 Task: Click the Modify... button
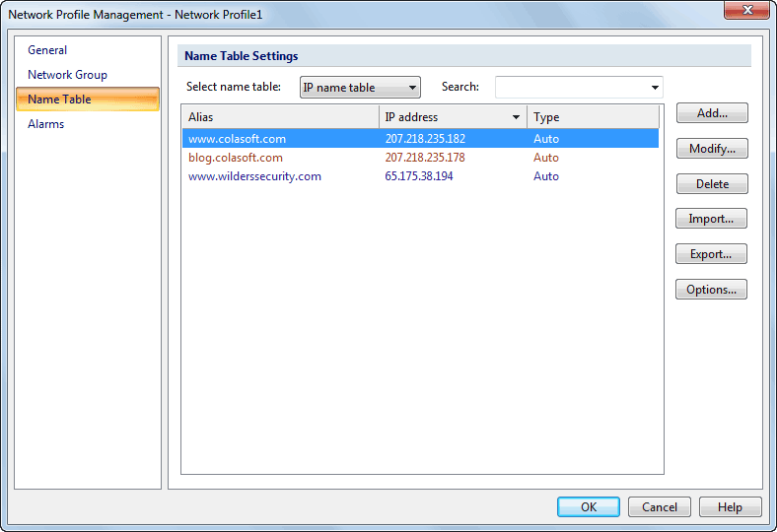coord(712,149)
